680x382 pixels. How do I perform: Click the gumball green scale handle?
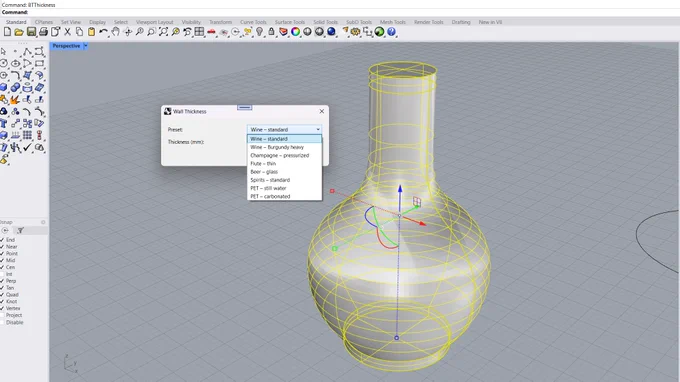(334, 248)
